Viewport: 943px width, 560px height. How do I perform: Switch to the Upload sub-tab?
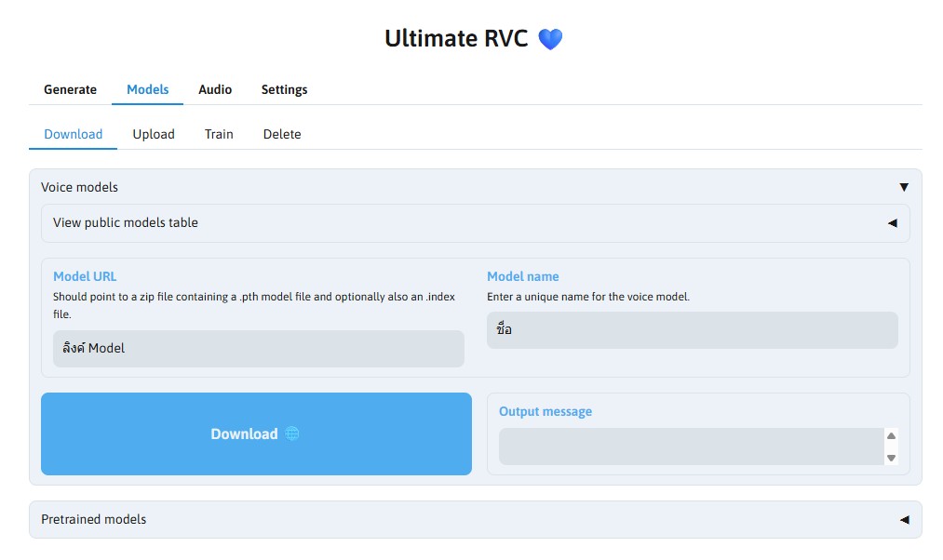tap(154, 134)
